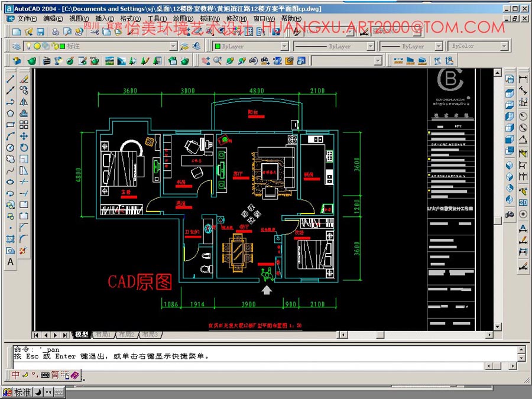The height and width of the screenshot is (399, 532).
Task: Open the ByLayer color control dropdown
Action: pos(284,46)
